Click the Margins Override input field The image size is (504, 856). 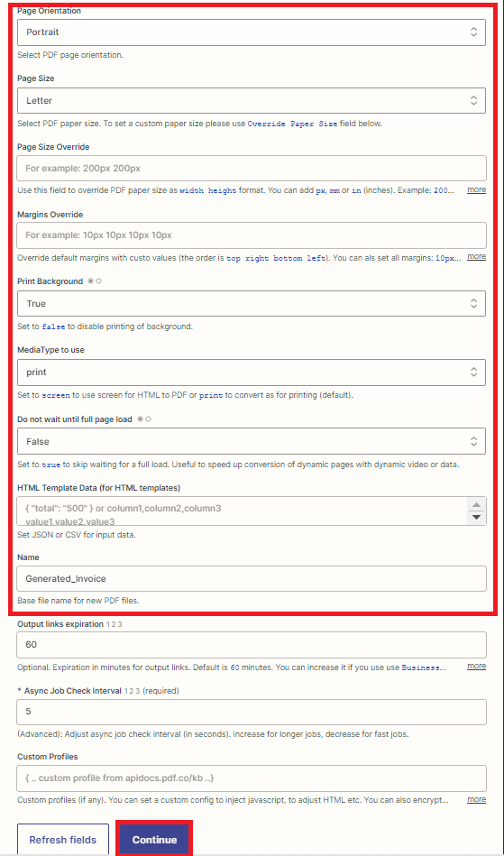[252, 235]
